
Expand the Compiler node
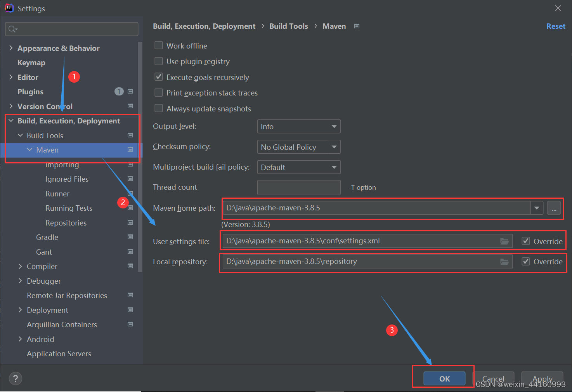click(x=20, y=266)
